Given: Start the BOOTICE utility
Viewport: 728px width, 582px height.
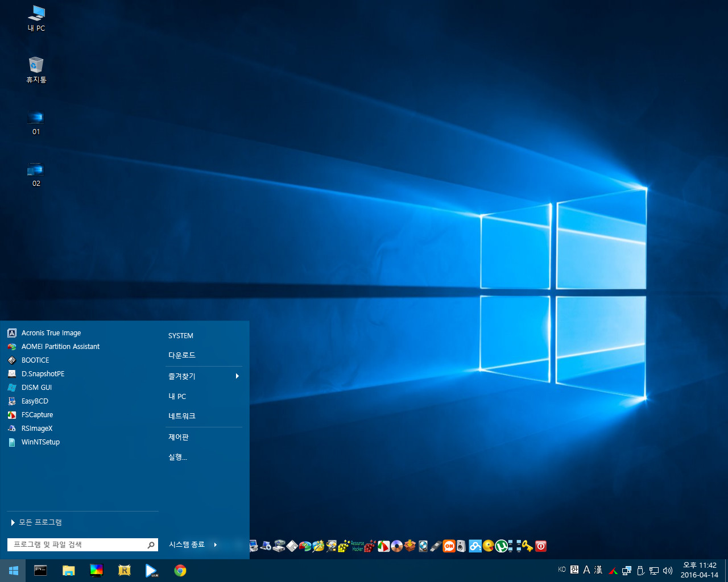Looking at the screenshot, I should [x=28, y=360].
